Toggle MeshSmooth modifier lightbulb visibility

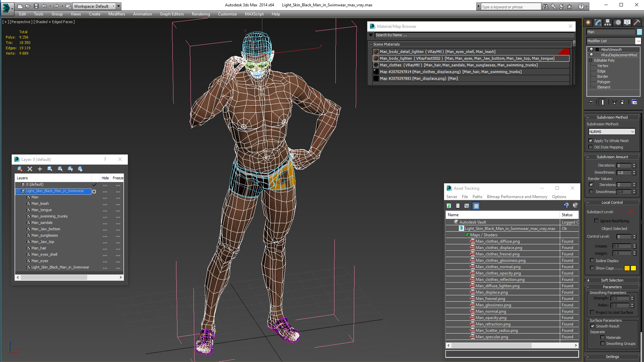(591, 49)
